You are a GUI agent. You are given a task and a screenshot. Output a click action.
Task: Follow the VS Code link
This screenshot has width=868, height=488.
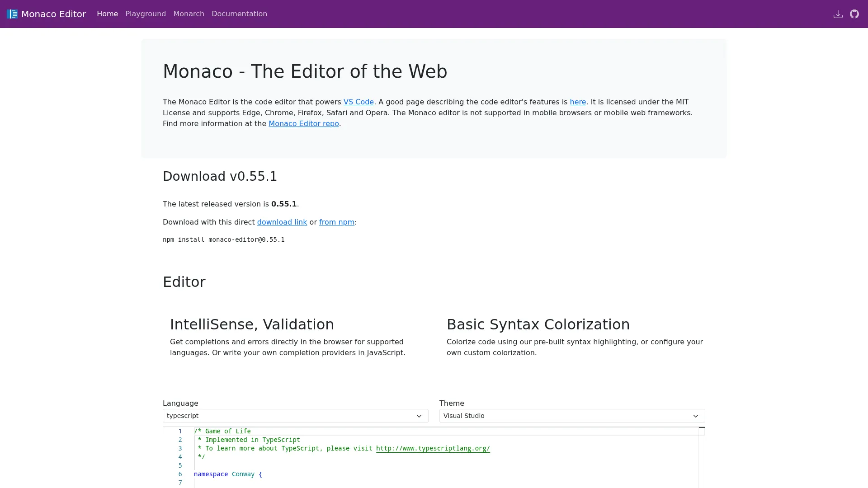pyautogui.click(x=359, y=102)
